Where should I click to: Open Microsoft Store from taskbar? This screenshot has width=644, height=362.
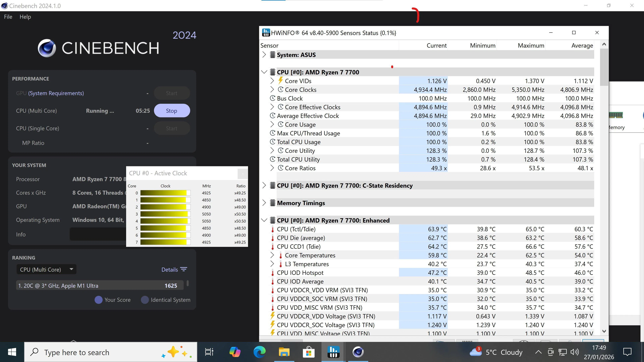point(309,352)
